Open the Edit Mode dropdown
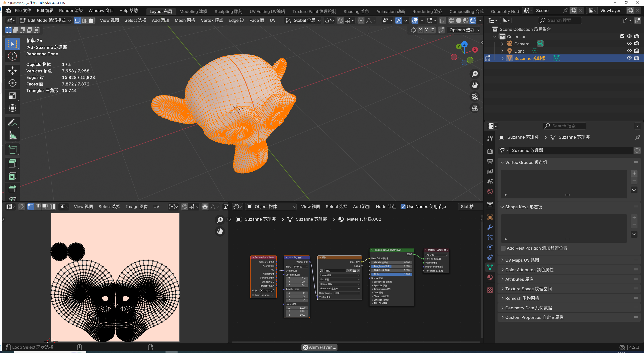This screenshot has height=353, width=644. pyautogui.click(x=45, y=21)
